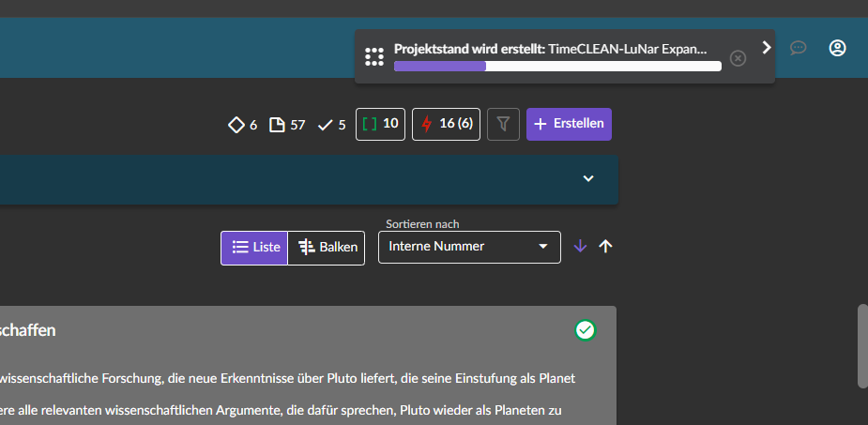Open the user account profile icon

(x=838, y=48)
